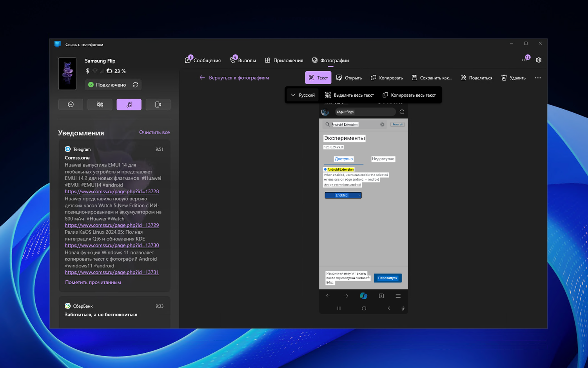Click the Enabled text in the photo
Image resolution: width=588 pixels, height=368 pixels.
tap(341, 195)
